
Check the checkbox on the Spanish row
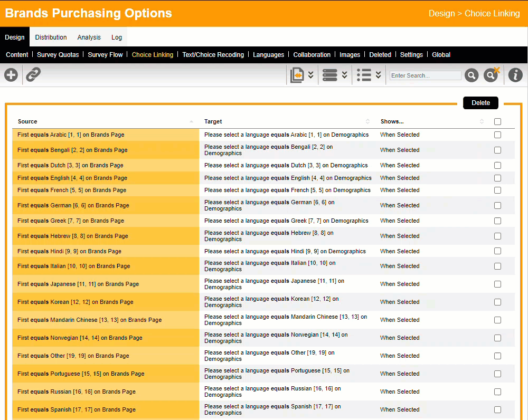[497, 409]
